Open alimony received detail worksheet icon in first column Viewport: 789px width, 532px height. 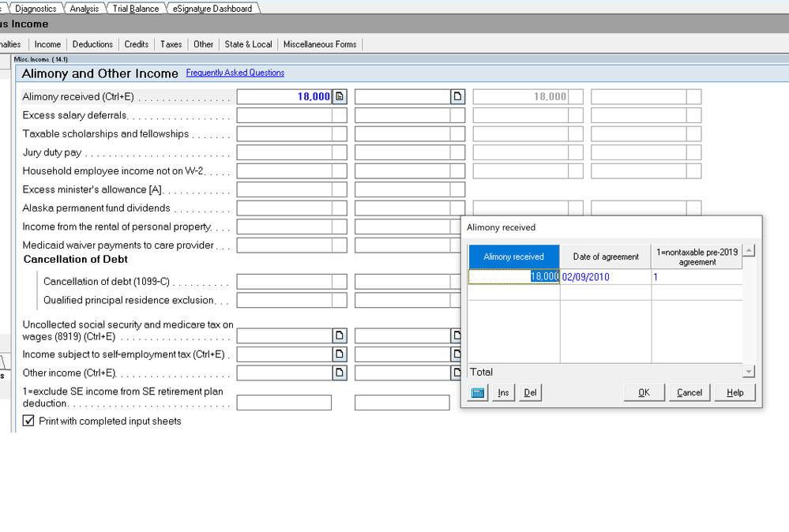(x=340, y=97)
